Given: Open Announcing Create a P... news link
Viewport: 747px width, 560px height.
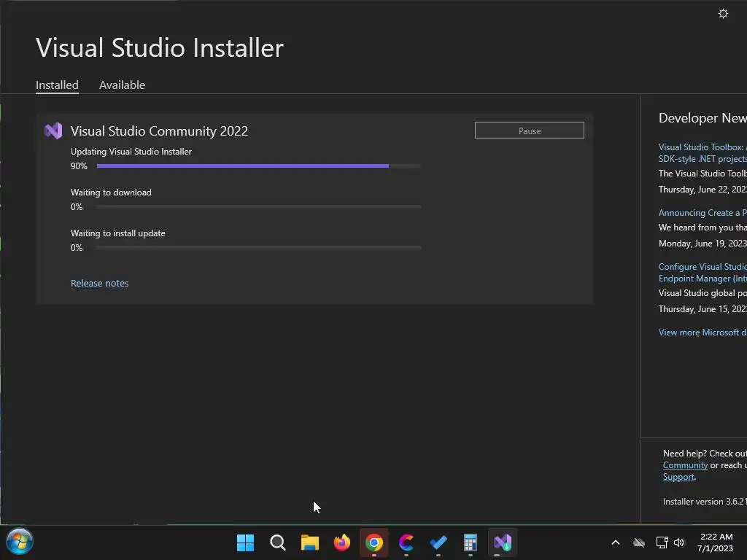Looking at the screenshot, I should pos(703,213).
